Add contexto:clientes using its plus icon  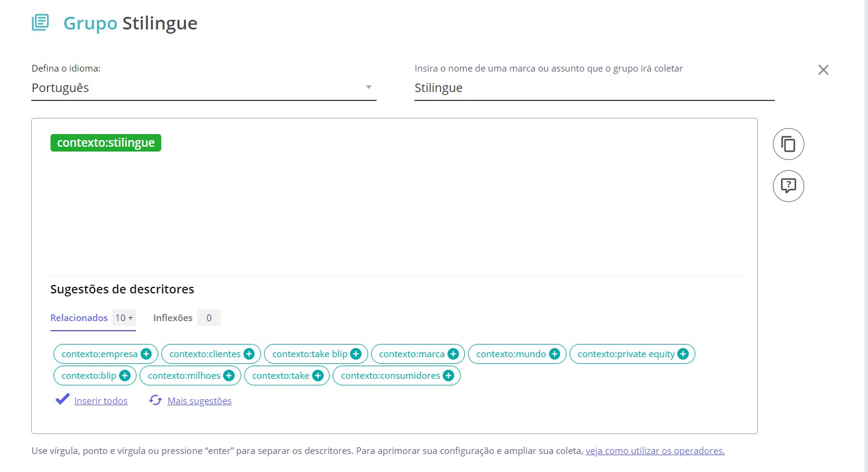[x=249, y=354]
